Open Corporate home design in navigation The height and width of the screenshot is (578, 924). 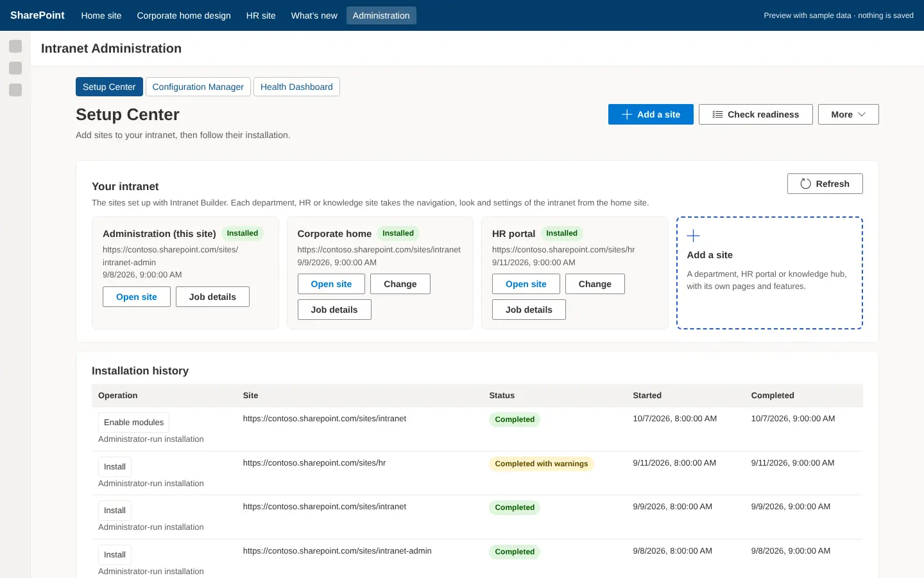[184, 15]
